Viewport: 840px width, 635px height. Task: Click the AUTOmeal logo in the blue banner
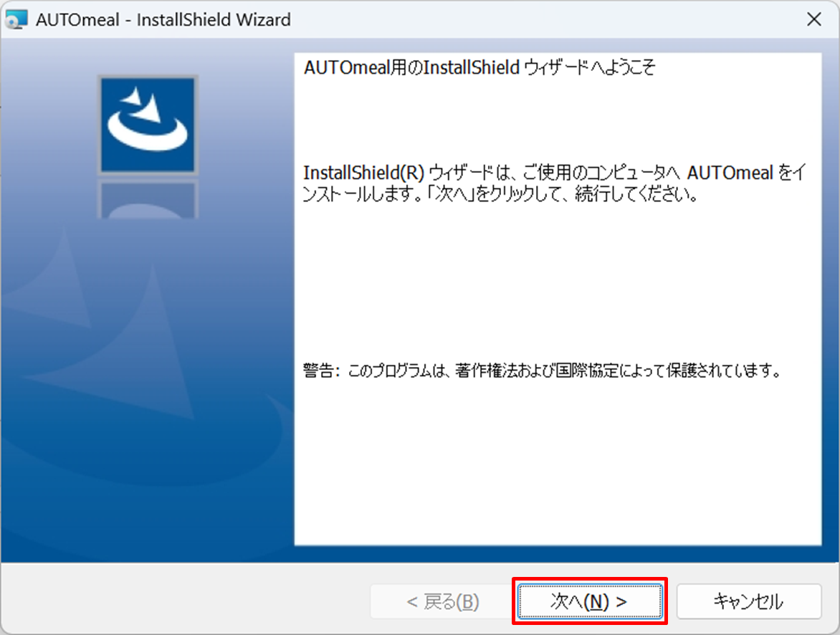[x=148, y=125]
